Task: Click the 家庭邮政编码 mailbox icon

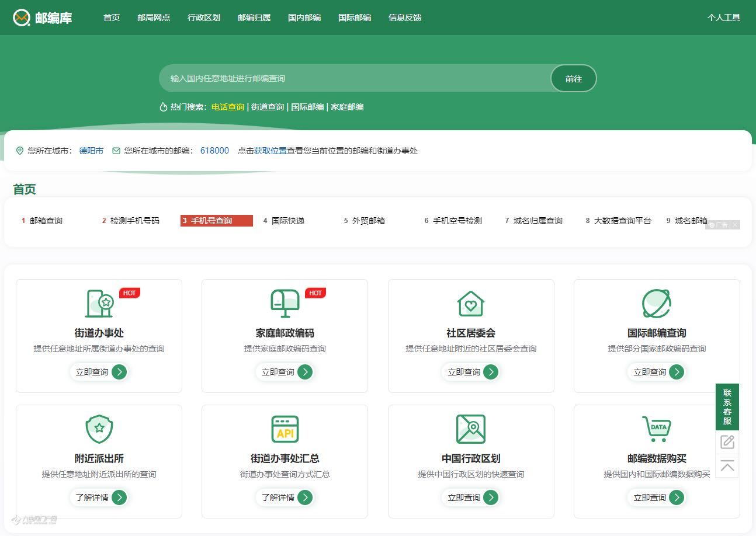Action: (285, 304)
